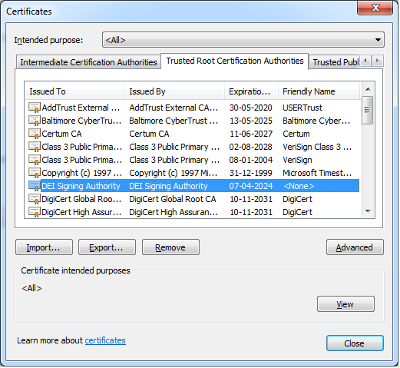Select the AddTrust External row
The width and height of the screenshot is (400, 368).
point(192,108)
